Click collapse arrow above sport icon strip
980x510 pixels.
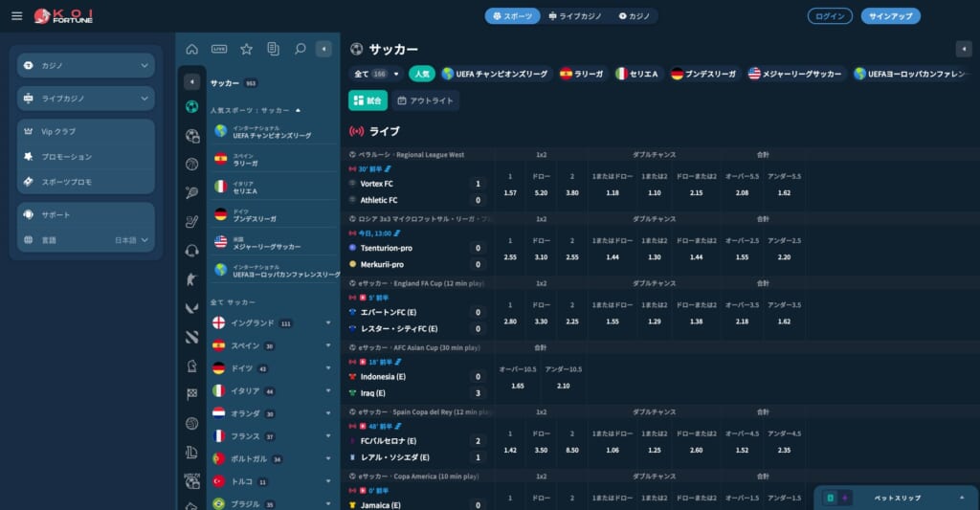point(191,82)
